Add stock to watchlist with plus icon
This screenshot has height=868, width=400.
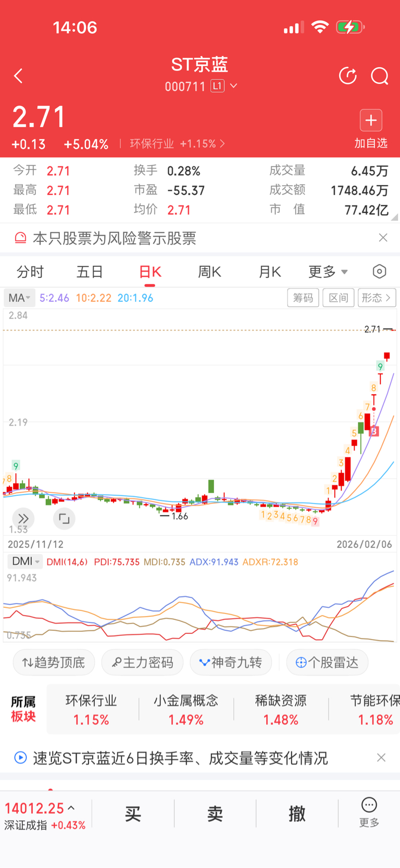[371, 120]
